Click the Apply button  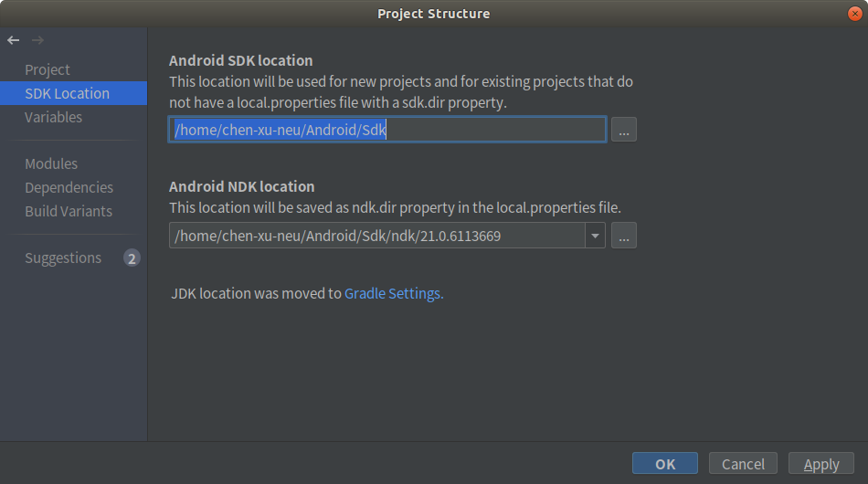coord(821,464)
